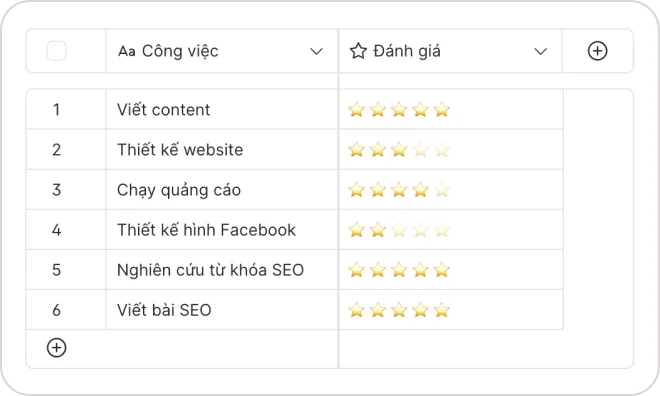Image resolution: width=660 pixels, height=396 pixels.
Task: Click the add row plus icon
Action: [x=56, y=348]
